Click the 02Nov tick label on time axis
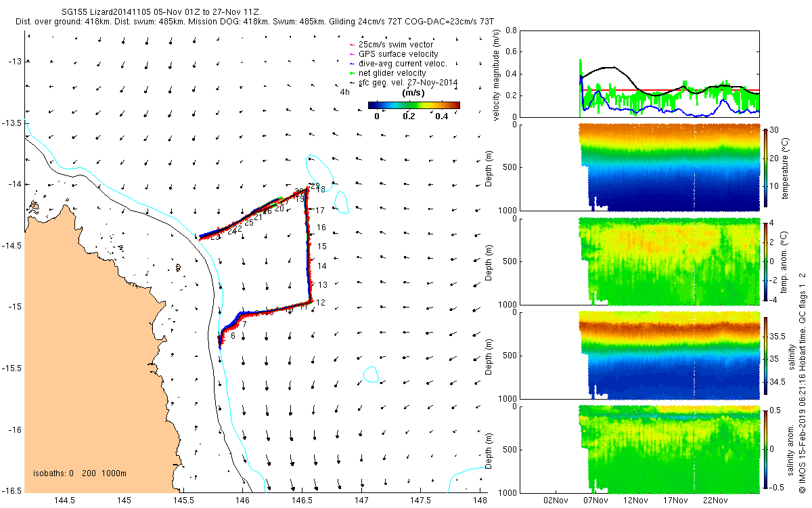Screen dimensions: 812x508 556,501
